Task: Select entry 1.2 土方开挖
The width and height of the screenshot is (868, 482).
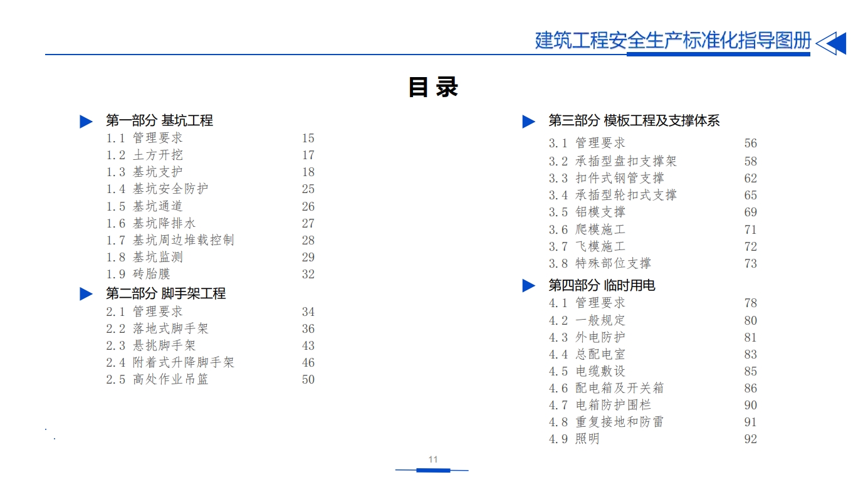Action: tap(144, 155)
